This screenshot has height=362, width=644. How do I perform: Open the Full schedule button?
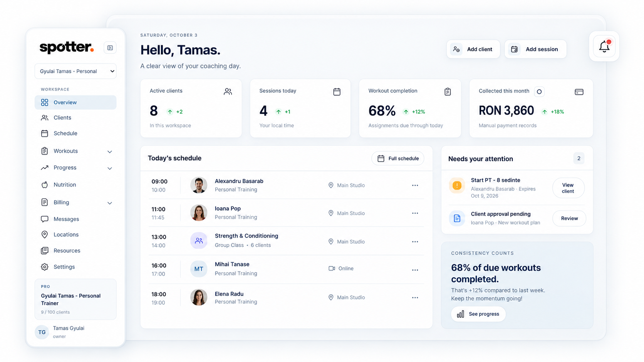398,158
